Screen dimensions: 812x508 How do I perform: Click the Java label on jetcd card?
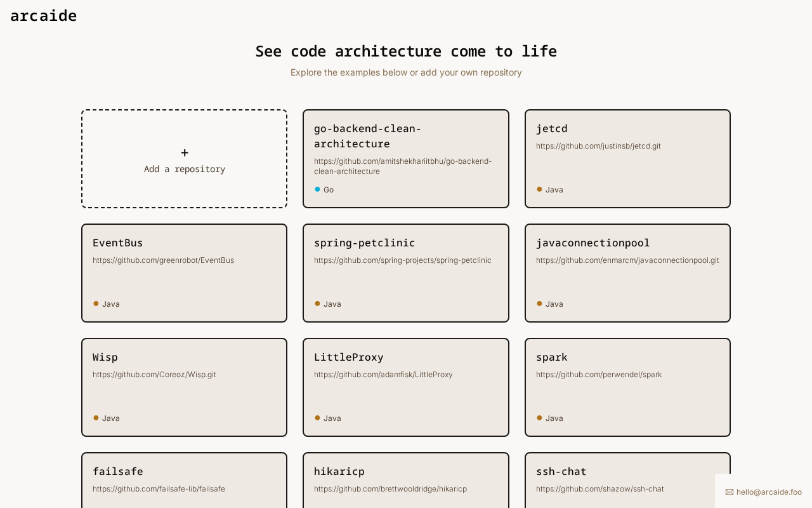tap(554, 190)
